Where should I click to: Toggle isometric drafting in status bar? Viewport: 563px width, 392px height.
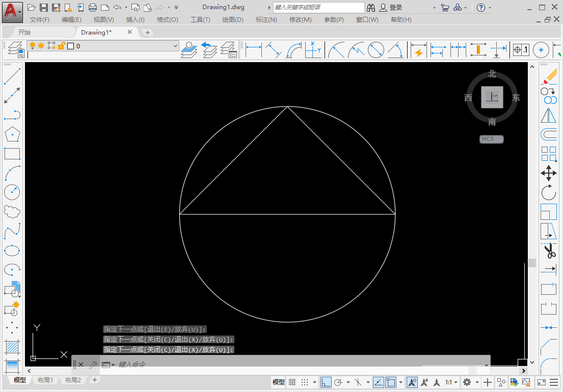click(358, 382)
